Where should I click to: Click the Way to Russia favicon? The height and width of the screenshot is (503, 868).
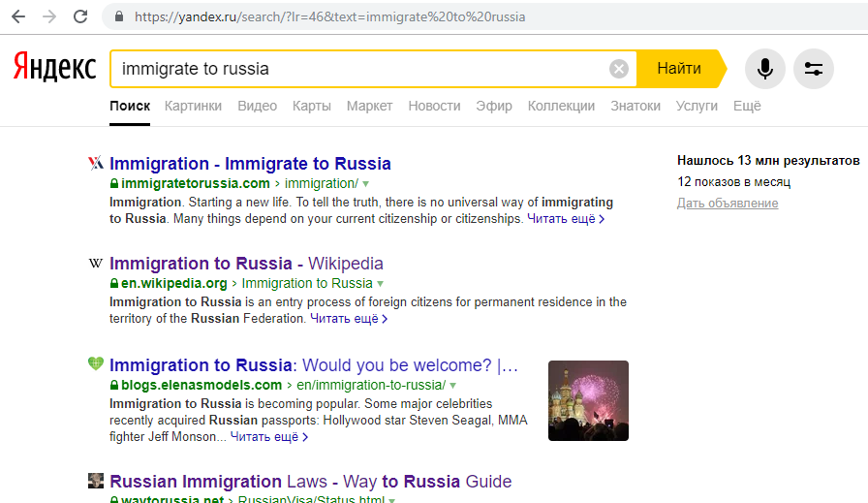[x=96, y=481]
